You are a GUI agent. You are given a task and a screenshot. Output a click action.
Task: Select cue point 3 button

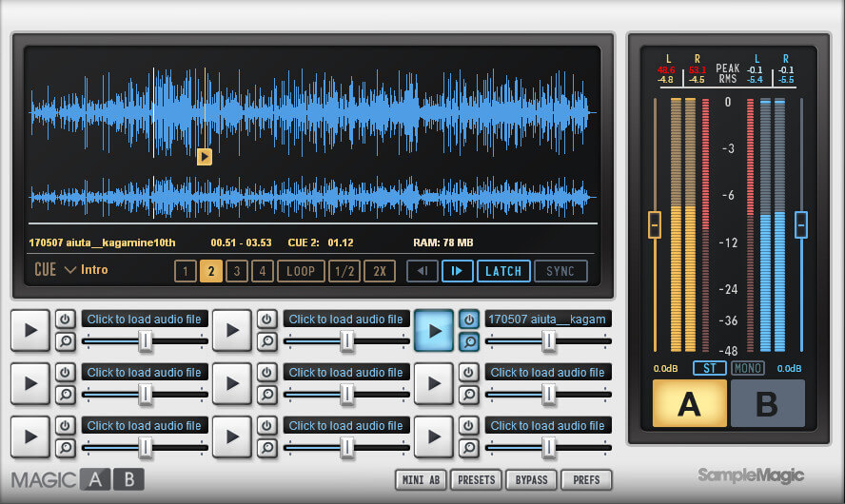click(x=237, y=271)
